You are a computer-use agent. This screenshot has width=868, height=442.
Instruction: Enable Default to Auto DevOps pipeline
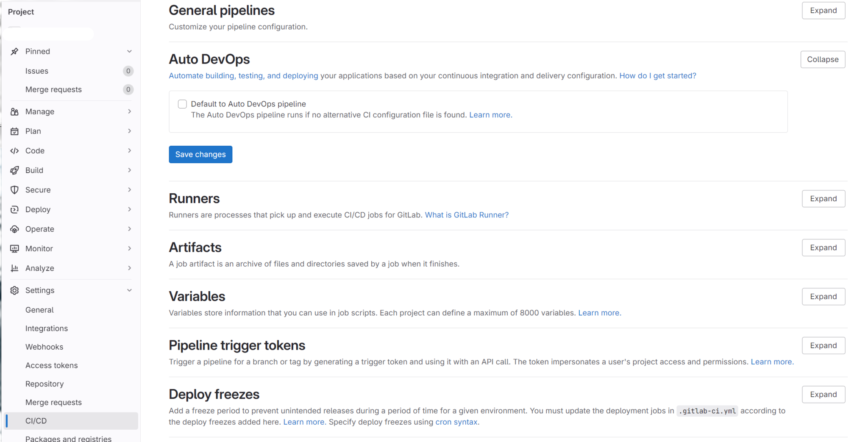(182, 104)
